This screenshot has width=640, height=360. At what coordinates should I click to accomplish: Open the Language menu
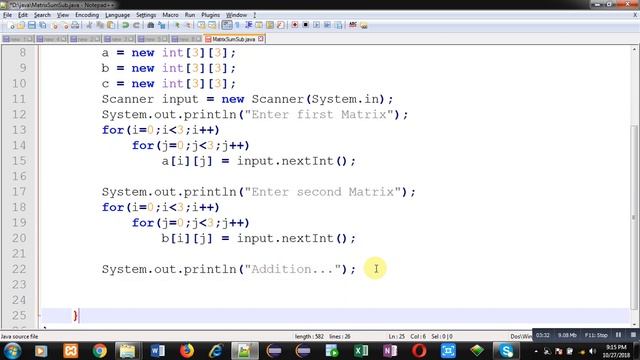[x=117, y=15]
